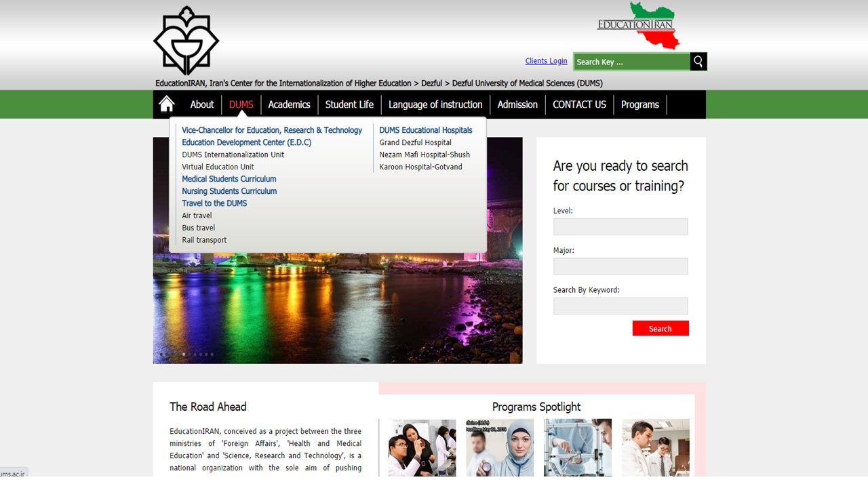The height and width of the screenshot is (488, 868).
Task: Choose Medical Students Curriculum entry
Action: pos(229,179)
